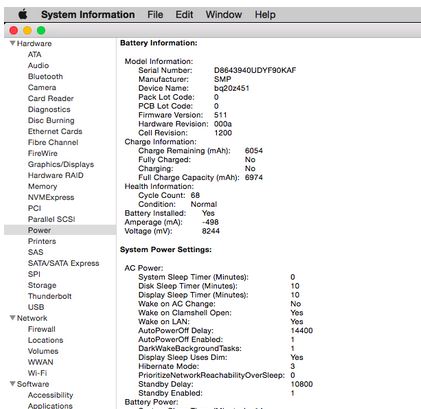Viewport: 421px width, 409px height.
Task: Select Volumes under Network
Action: click(43, 351)
